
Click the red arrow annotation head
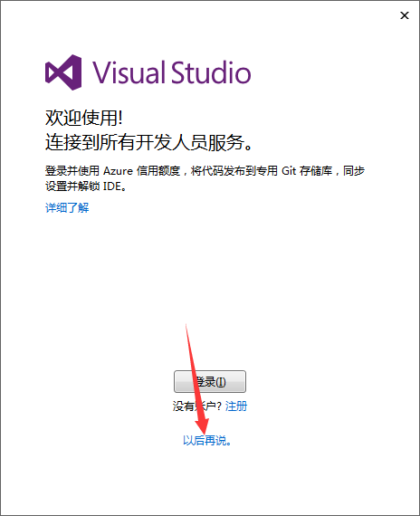coord(202,425)
